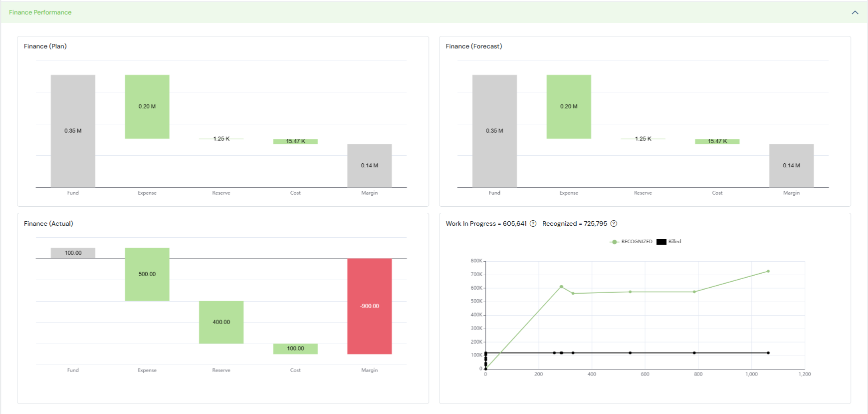Viewport: 868px width, 414px height.
Task: Click the last Recognized line data point
Action: (x=768, y=271)
